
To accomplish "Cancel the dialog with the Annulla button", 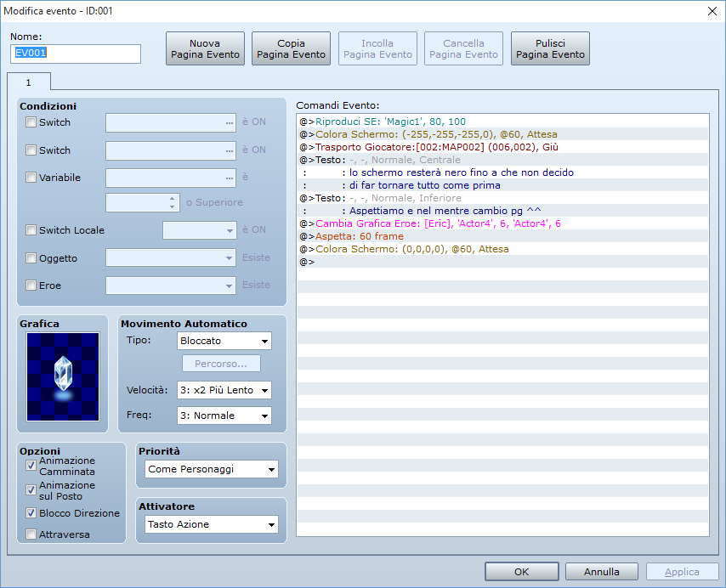I will [x=601, y=572].
